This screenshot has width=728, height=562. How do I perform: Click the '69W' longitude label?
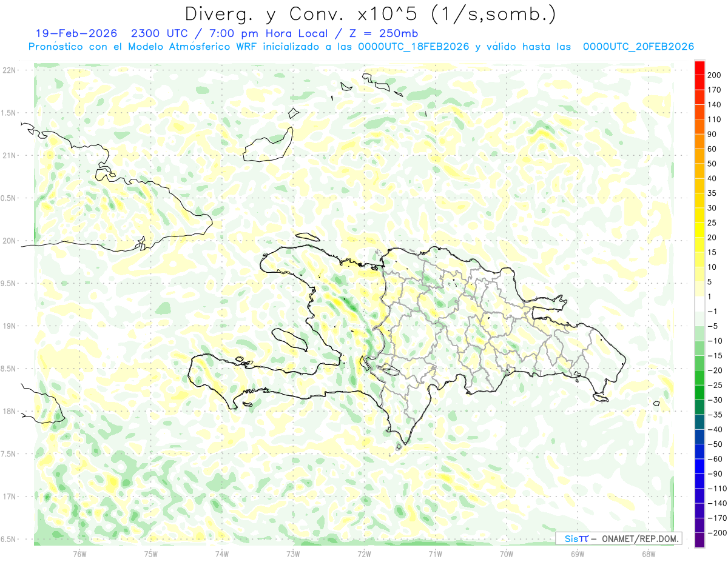click(578, 554)
